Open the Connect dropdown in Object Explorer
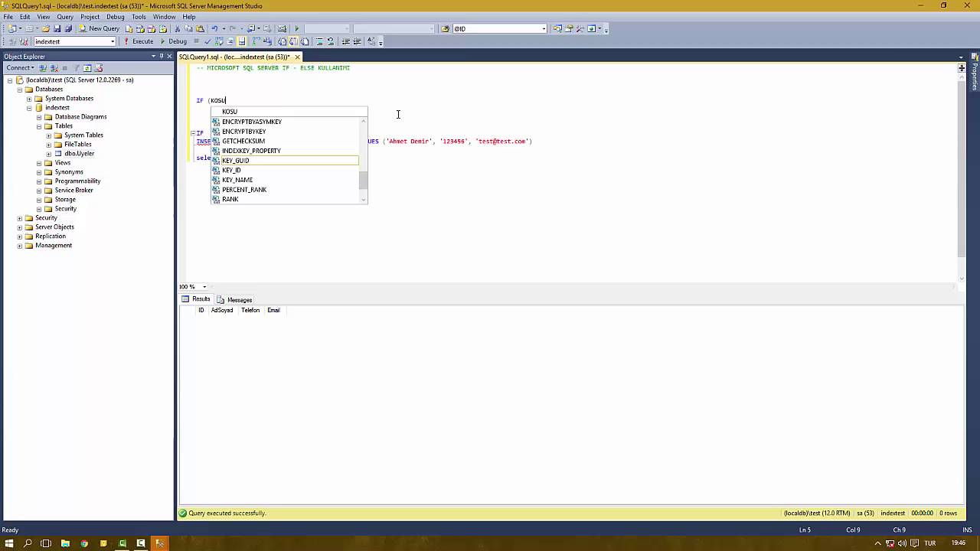The width and height of the screenshot is (980, 551). (x=20, y=67)
